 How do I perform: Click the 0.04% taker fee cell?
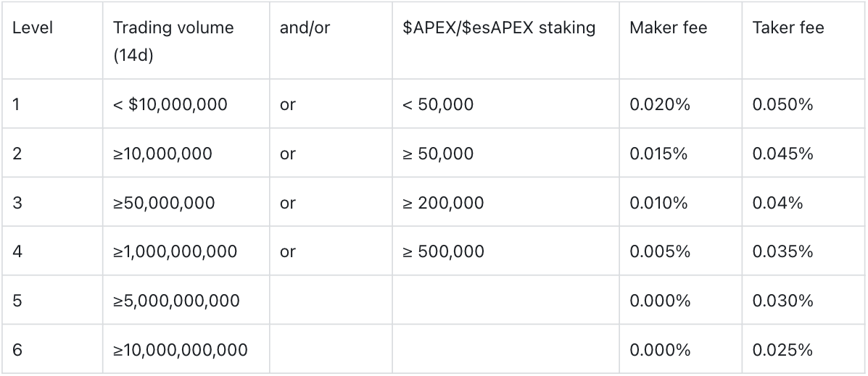(777, 203)
